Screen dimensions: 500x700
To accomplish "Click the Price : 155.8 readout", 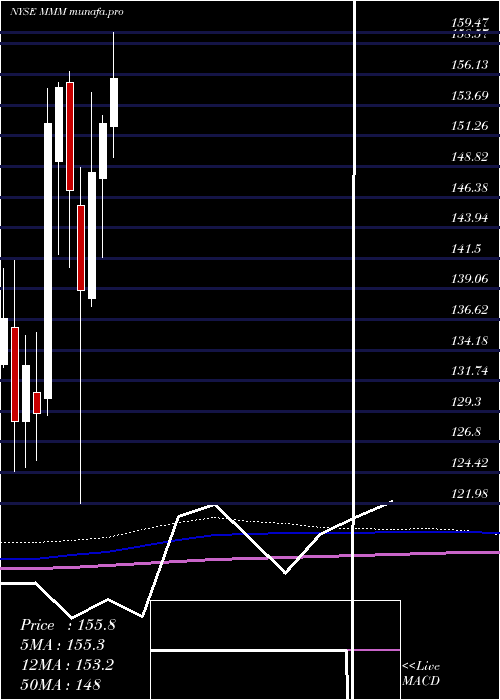I will (68, 625).
